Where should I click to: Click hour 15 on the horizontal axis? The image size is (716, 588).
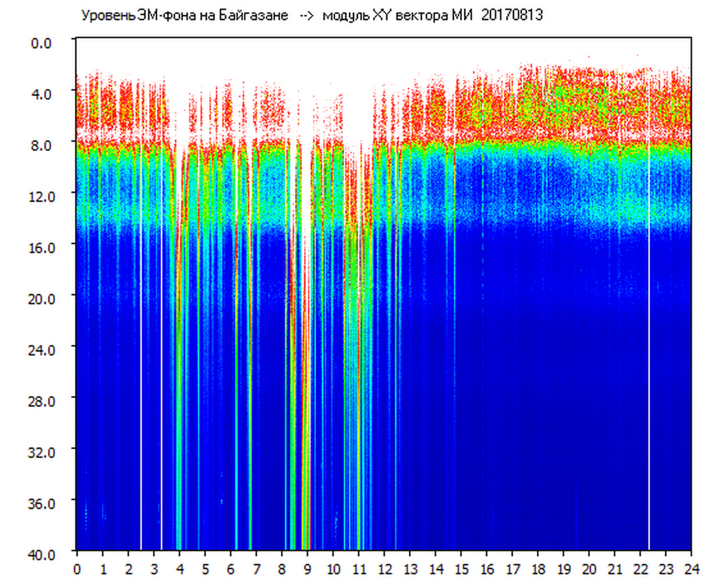coord(461,568)
